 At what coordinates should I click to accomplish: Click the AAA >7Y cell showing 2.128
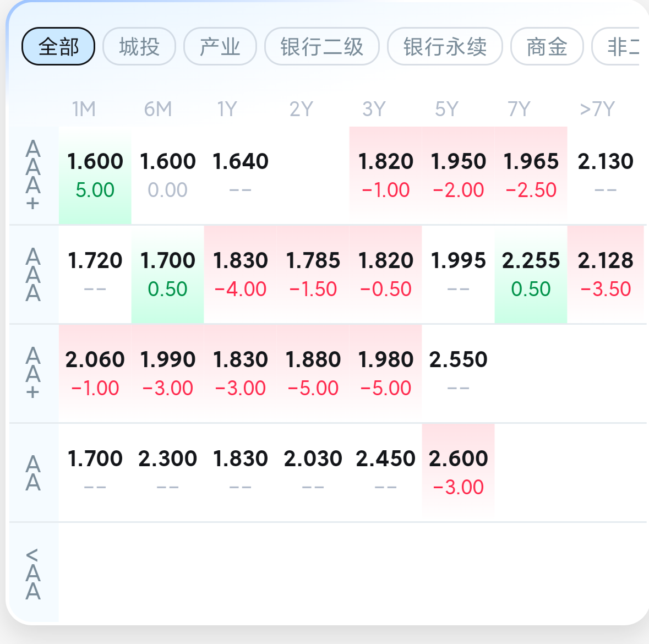tap(606, 275)
